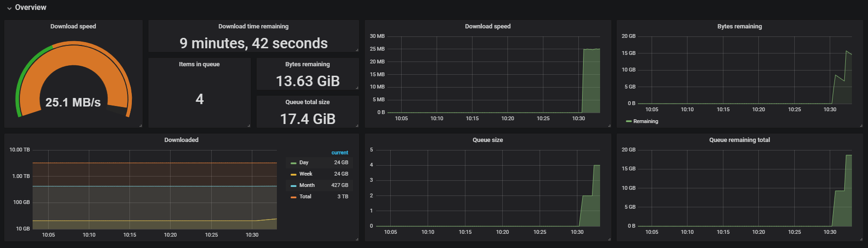Click resize handle of Downloaded panel
Viewport: 868px width, 248px height.
[357, 239]
